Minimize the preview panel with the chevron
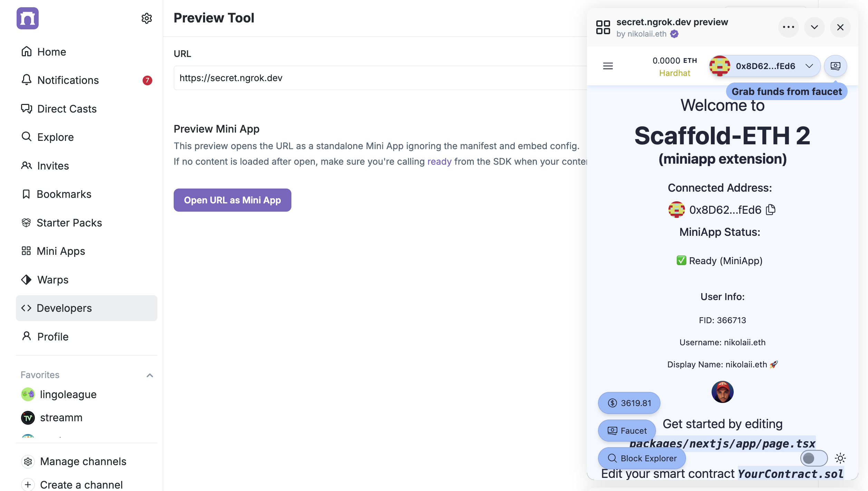The height and width of the screenshot is (491, 868). [x=814, y=27]
